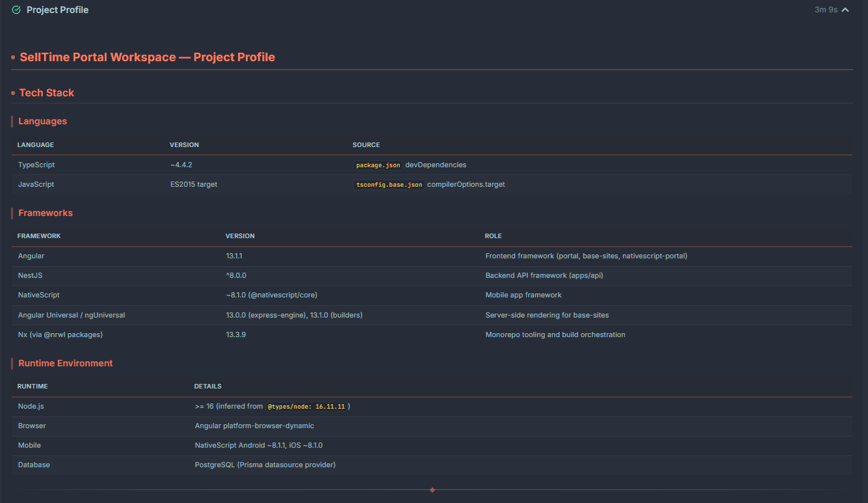Click the FRAMEWORK column header
The width and height of the screenshot is (868, 503).
pos(39,236)
